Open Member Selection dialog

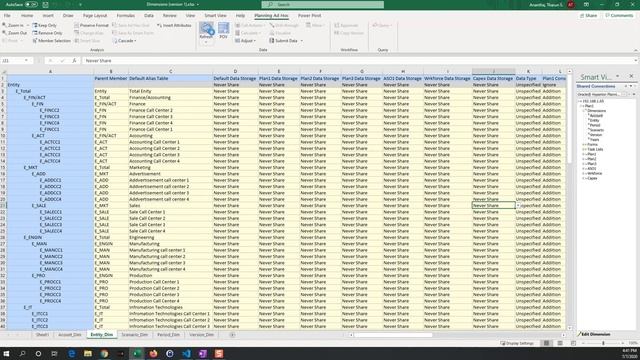tap(51, 41)
